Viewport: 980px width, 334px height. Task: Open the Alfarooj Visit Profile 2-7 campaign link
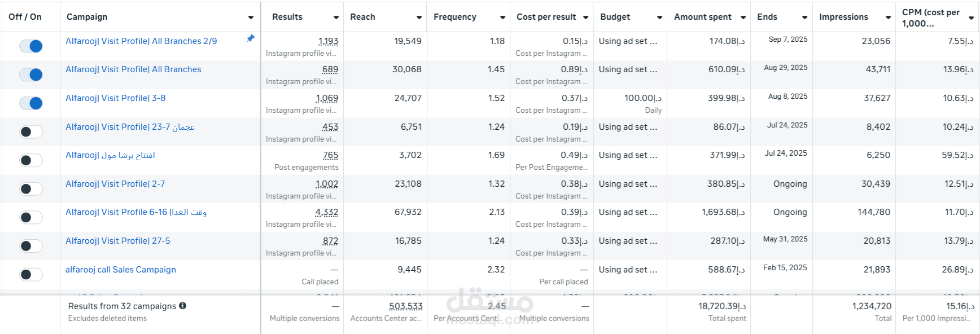click(115, 184)
